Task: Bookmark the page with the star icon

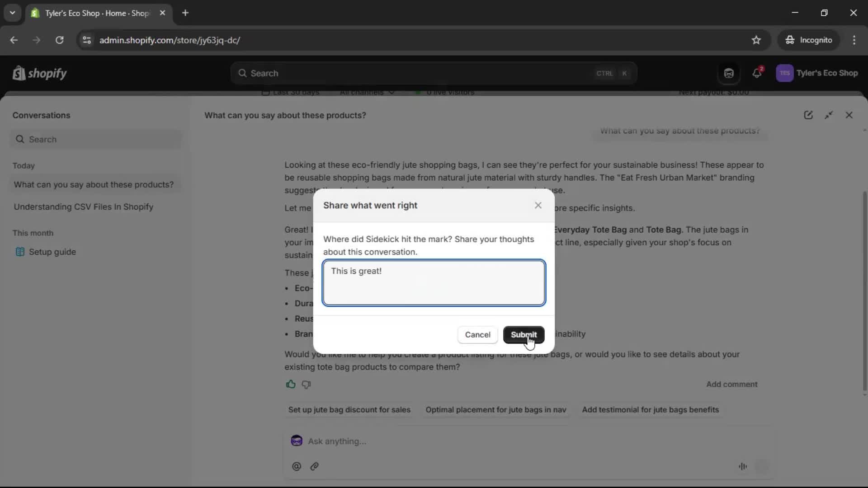Action: tap(756, 40)
